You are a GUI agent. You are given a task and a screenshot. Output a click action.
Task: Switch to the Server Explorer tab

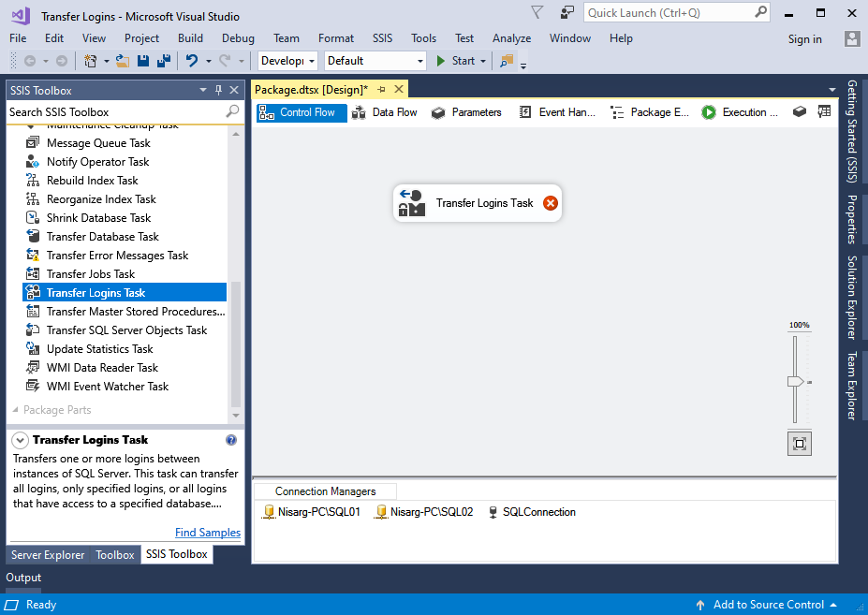point(48,555)
